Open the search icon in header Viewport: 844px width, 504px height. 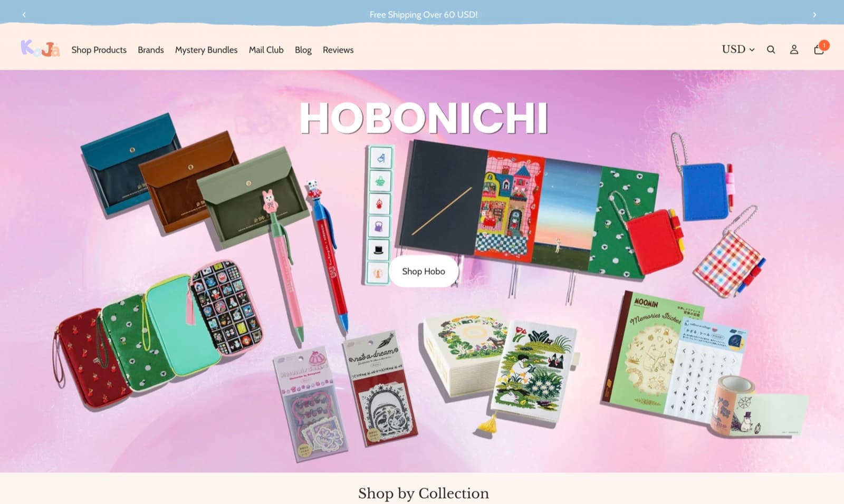pos(771,50)
